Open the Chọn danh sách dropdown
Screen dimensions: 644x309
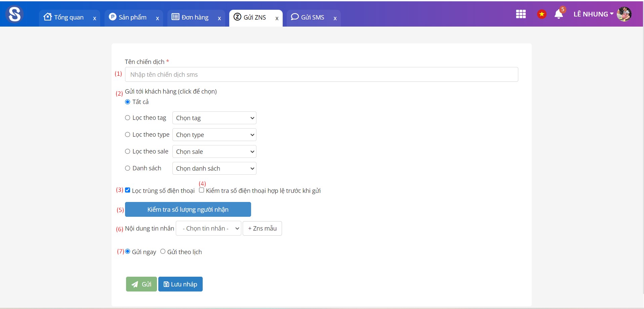(214, 169)
